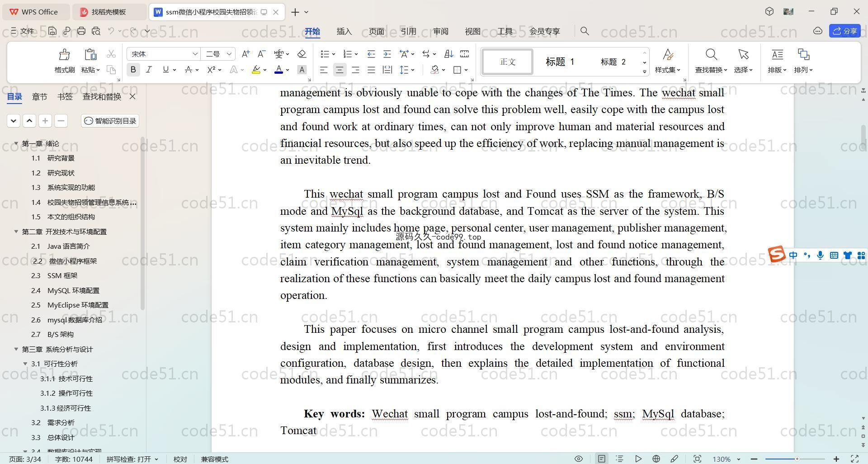Open the font size dropdown (二号)
Viewport: 868px width, 464px height.
click(x=229, y=54)
